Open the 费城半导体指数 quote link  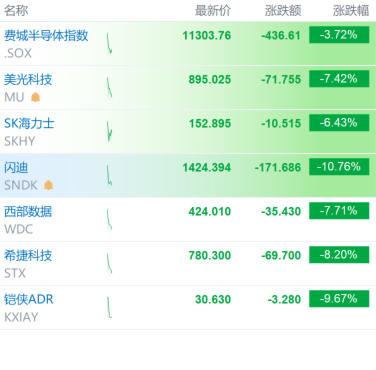point(46,35)
